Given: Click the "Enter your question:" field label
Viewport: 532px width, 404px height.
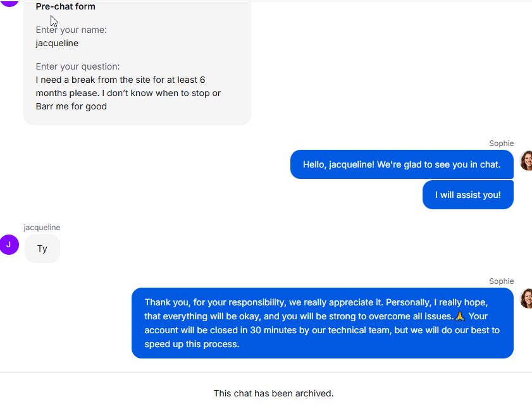Looking at the screenshot, I should tap(78, 66).
